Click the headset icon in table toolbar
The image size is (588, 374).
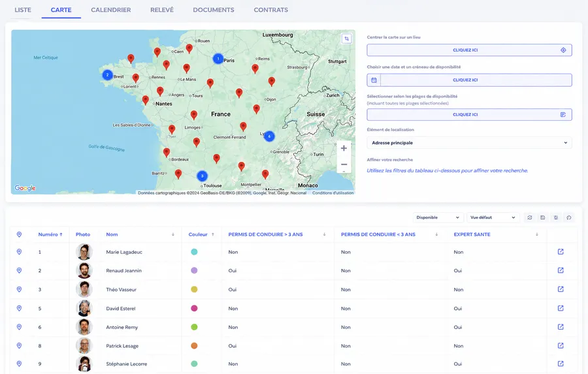click(569, 217)
